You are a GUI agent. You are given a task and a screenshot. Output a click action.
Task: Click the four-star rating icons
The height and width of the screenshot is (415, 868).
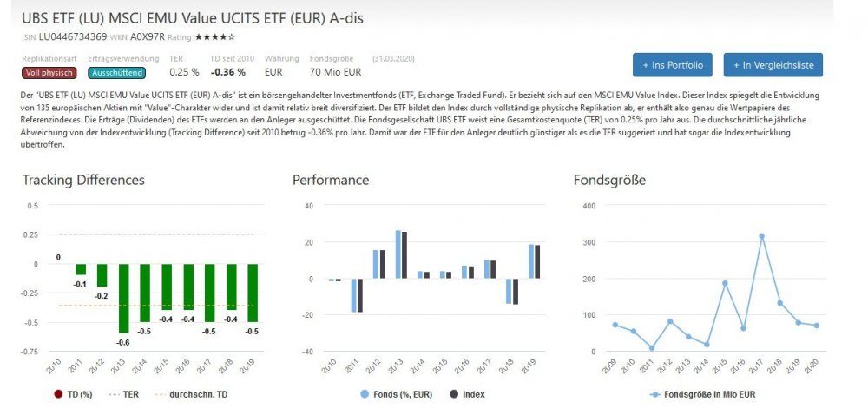(214, 37)
